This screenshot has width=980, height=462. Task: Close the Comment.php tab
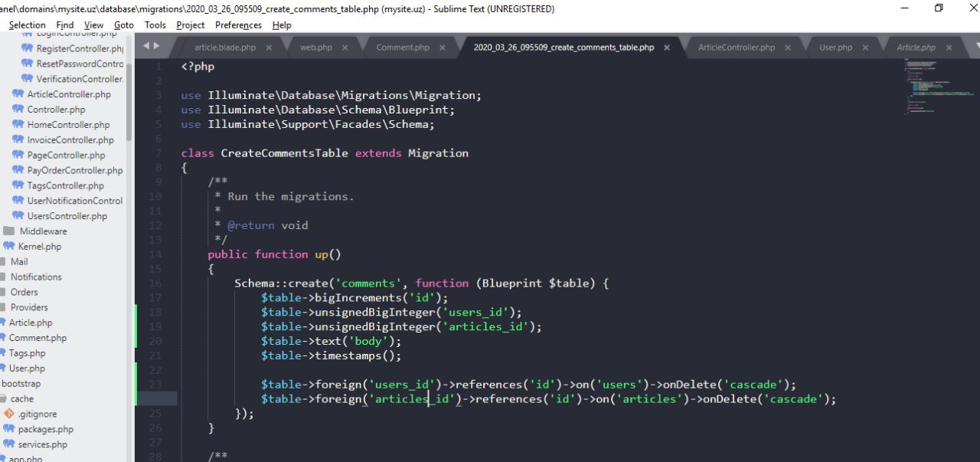[x=444, y=48]
